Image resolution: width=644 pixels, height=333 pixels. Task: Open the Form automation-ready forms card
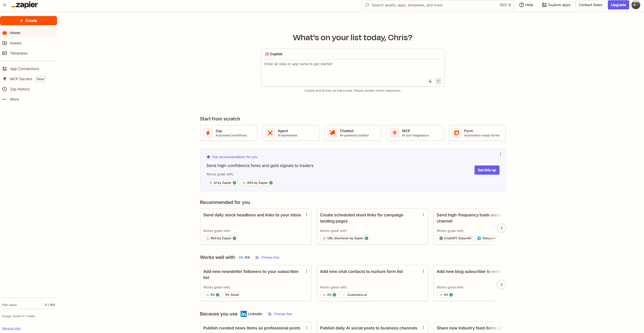477,133
